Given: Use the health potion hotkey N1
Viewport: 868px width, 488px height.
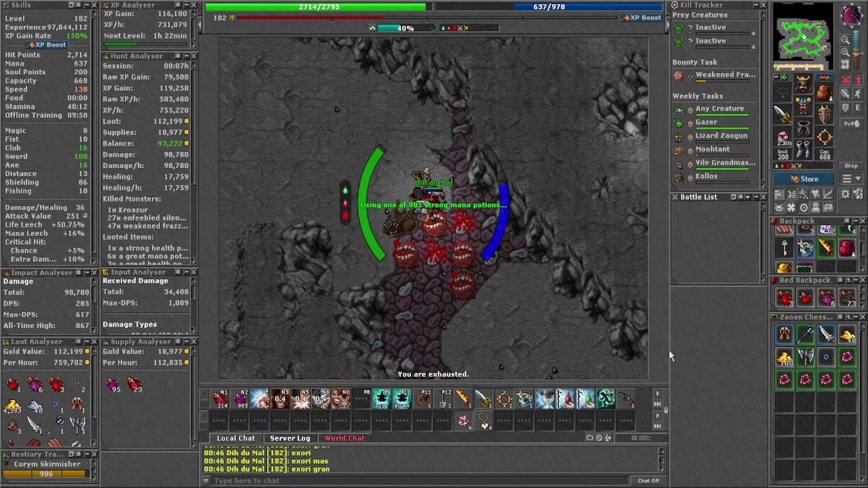Looking at the screenshot, I should (x=220, y=399).
